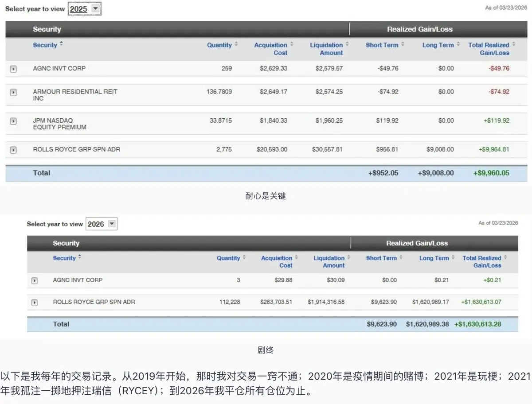Expand the ARMOUR RESIDENTIAL REIT INC row
The height and width of the screenshot is (404, 532).
pyautogui.click(x=13, y=92)
